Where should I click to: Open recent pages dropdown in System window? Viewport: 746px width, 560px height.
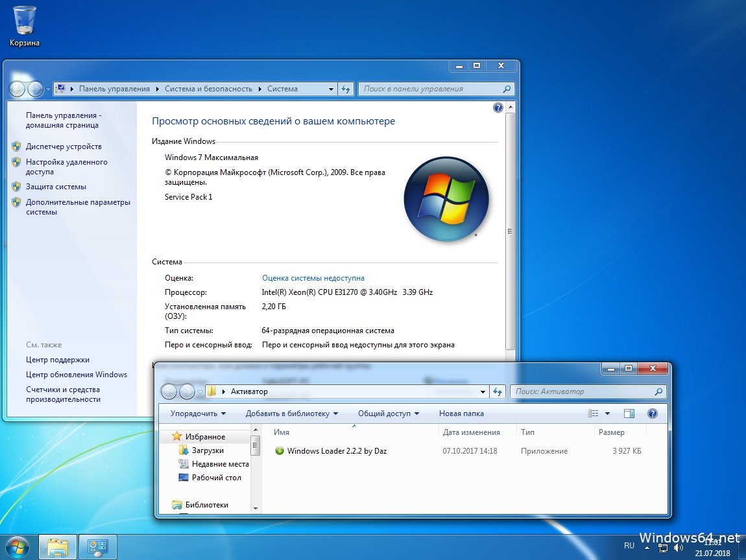[x=48, y=89]
